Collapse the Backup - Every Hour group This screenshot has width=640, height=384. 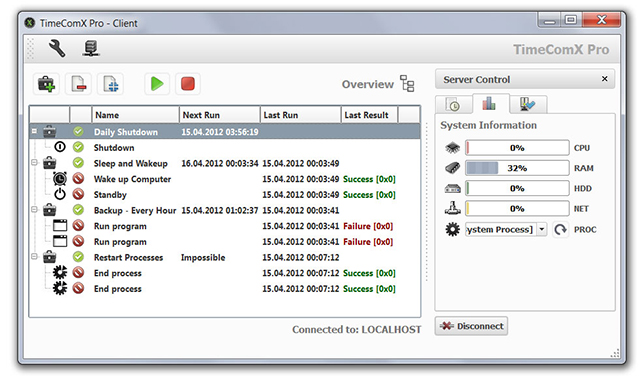[35, 210]
